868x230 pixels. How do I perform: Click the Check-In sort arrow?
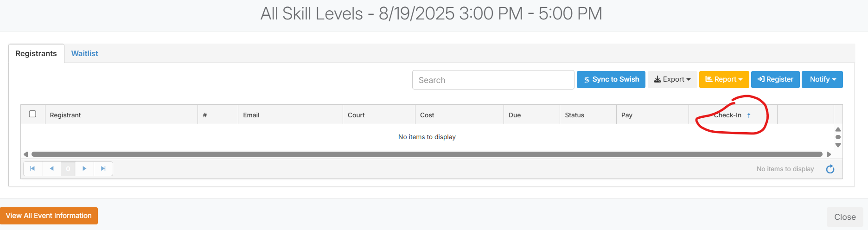[x=749, y=115]
